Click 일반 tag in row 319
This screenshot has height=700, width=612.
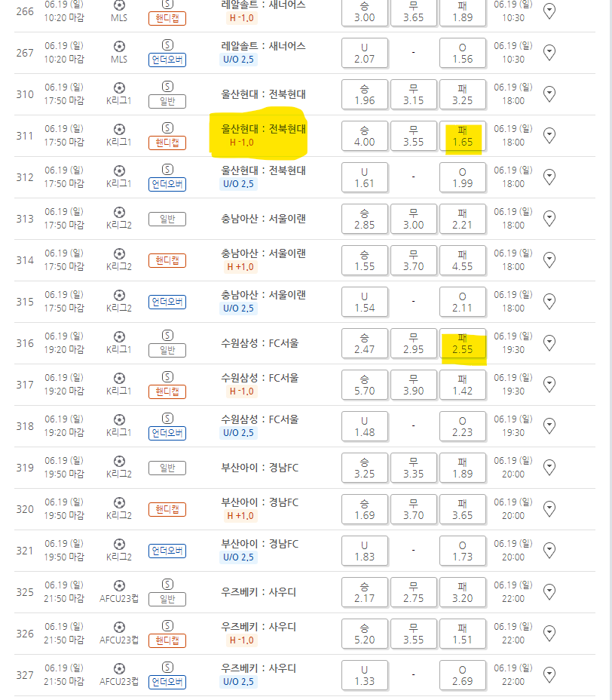tap(167, 468)
